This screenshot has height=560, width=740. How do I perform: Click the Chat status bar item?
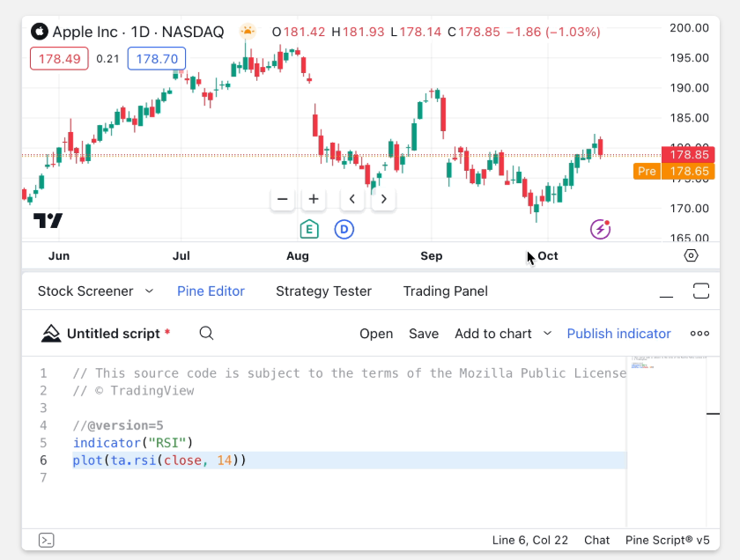pyautogui.click(x=596, y=540)
